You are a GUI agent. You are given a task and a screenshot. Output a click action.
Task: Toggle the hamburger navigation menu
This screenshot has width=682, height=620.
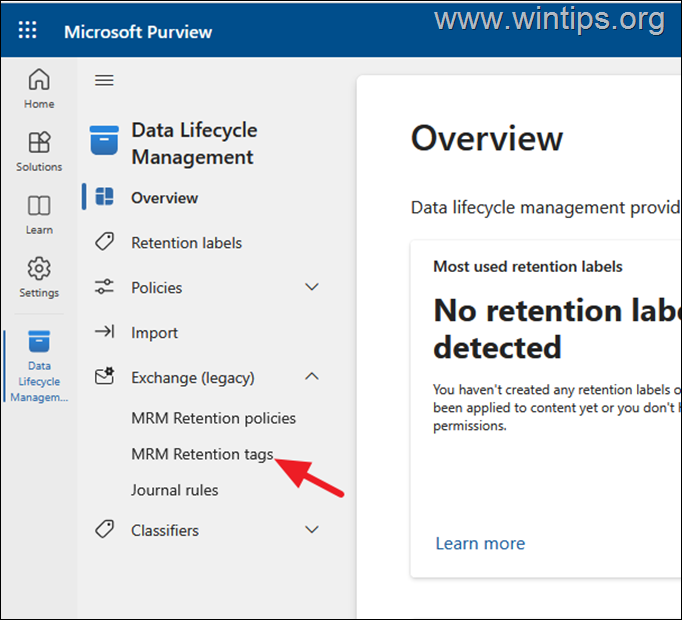coord(104,80)
